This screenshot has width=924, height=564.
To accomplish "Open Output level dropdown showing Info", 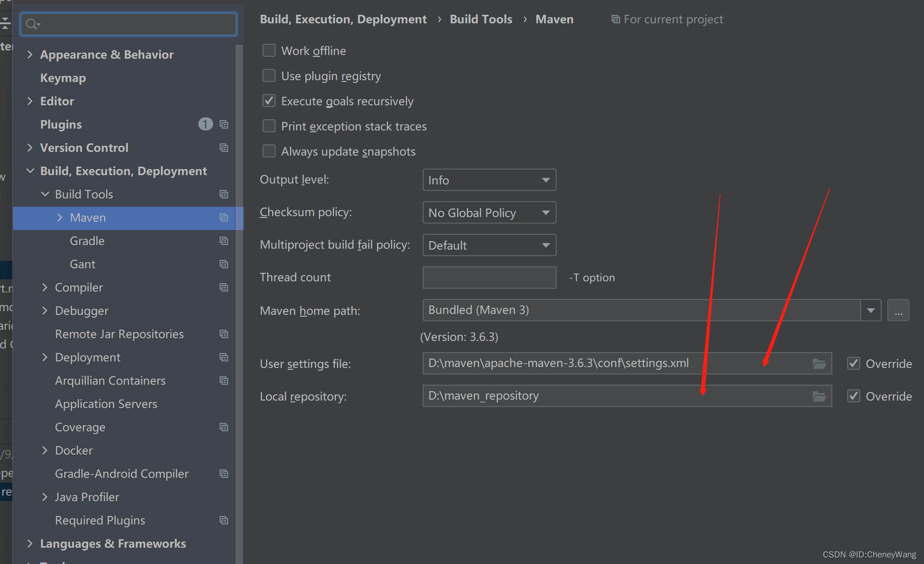I will coord(489,180).
